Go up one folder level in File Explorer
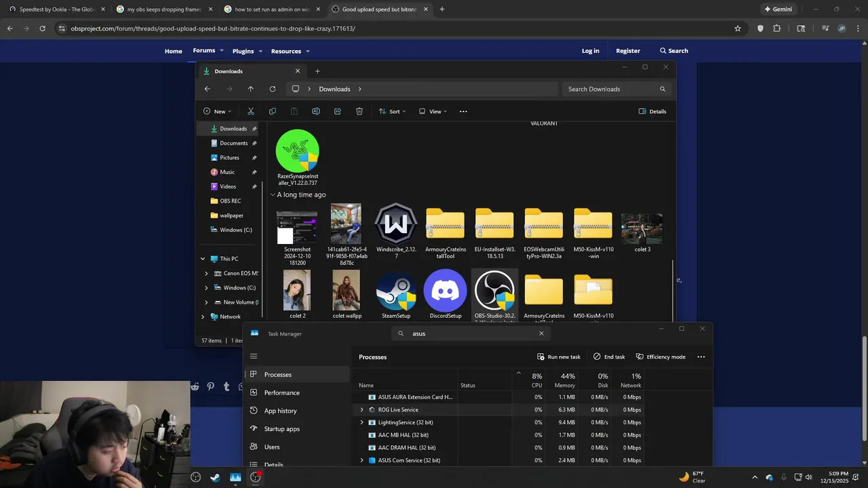The image size is (868, 488). pos(251,89)
